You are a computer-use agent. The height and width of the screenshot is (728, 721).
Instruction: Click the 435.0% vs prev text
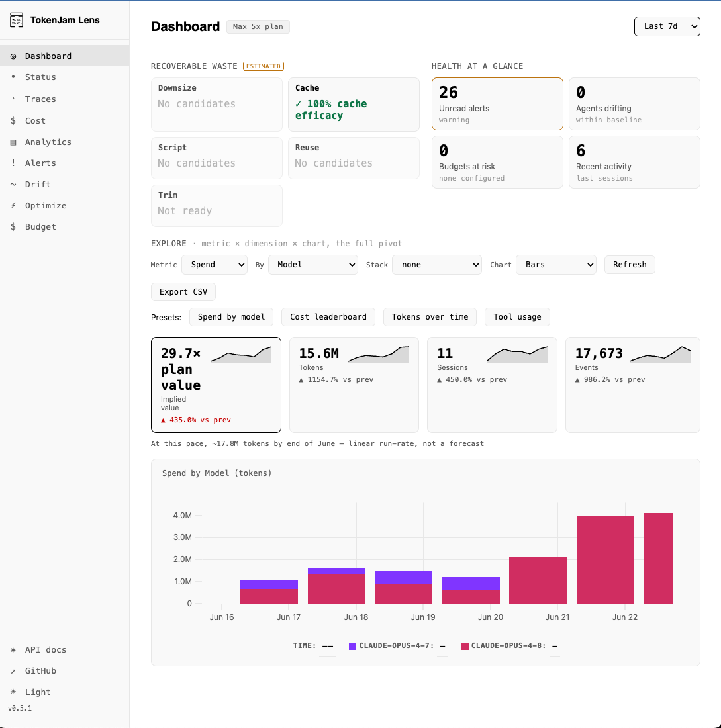195,420
